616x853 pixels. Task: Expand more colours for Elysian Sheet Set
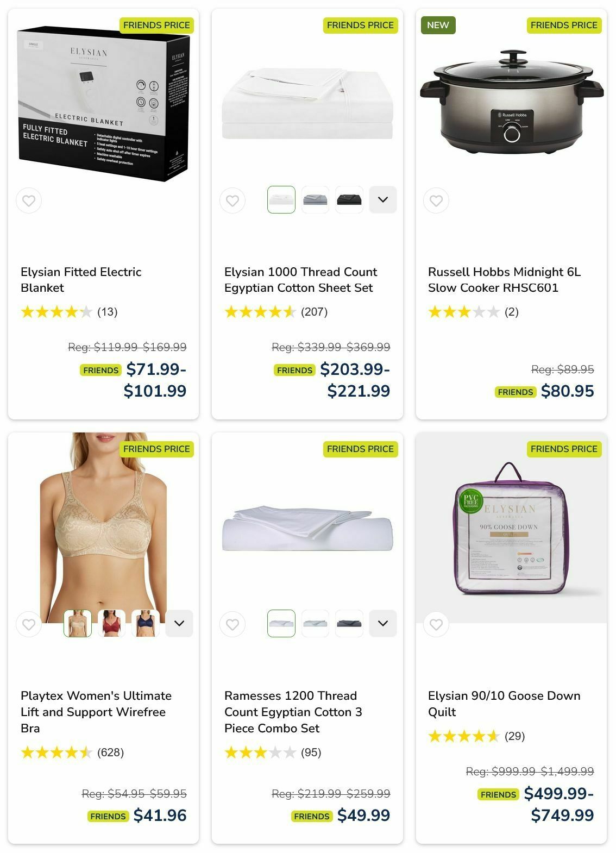[x=383, y=199]
